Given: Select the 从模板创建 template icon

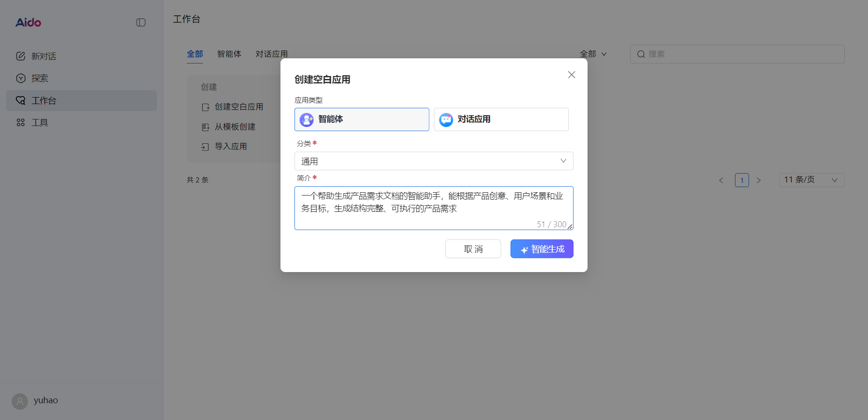Looking at the screenshot, I should pos(205,126).
